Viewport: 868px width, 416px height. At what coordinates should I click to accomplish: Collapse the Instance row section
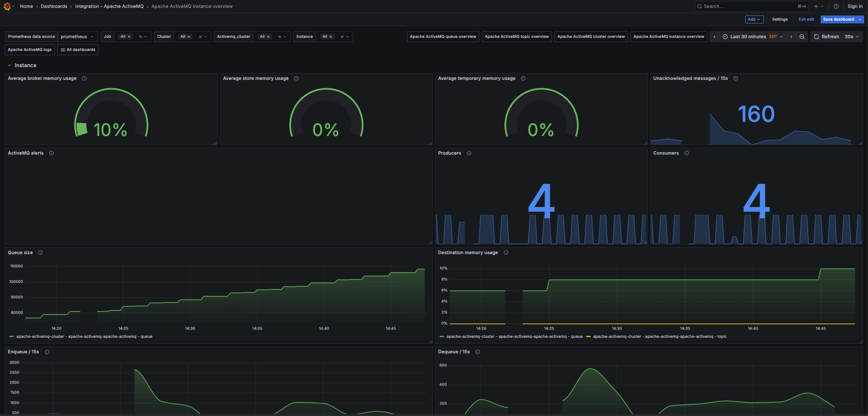[10, 65]
